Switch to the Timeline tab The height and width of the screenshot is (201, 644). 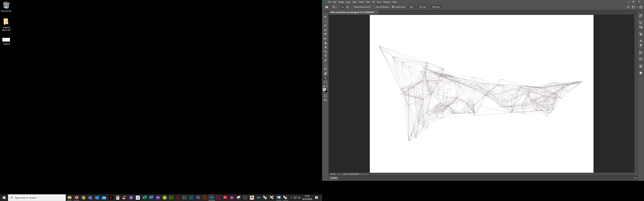pos(334,178)
